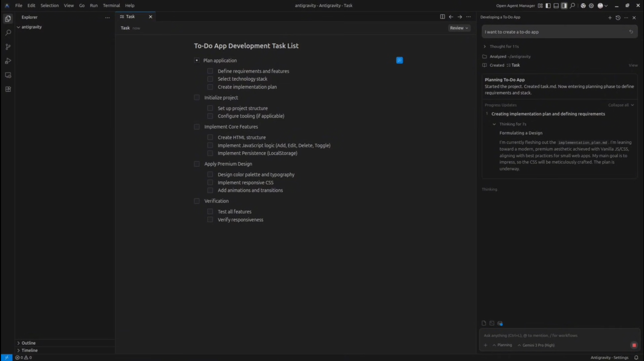Check the Select technology stack checkbox
This screenshot has width=644, height=361.
coord(210,79)
